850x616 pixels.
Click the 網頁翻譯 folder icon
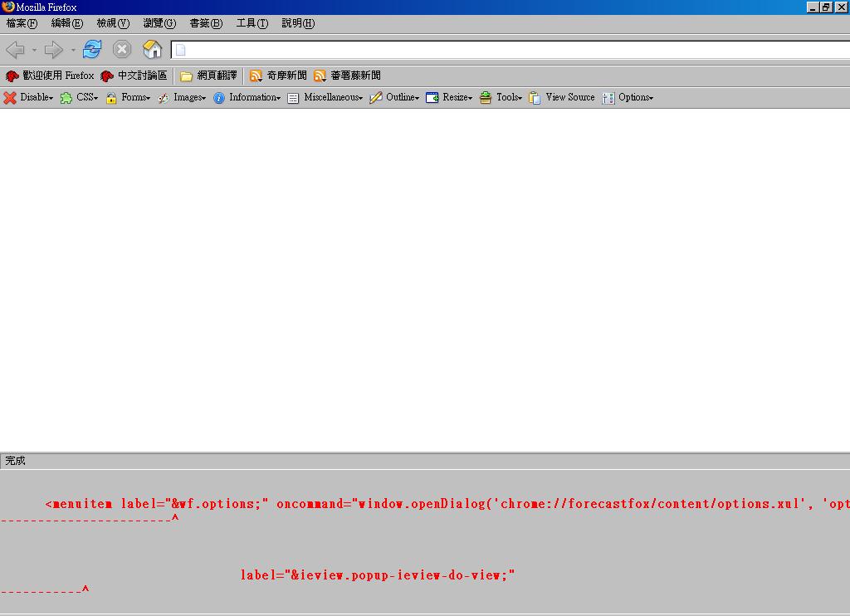[186, 76]
